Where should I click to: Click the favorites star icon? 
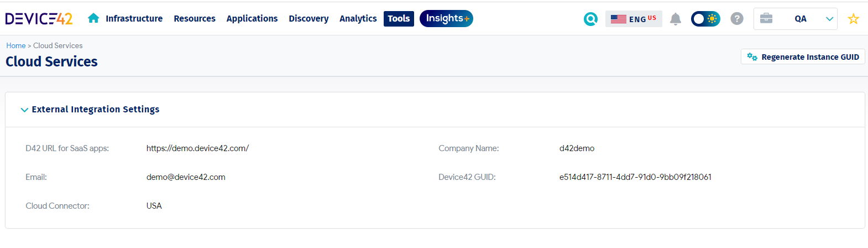854,19
